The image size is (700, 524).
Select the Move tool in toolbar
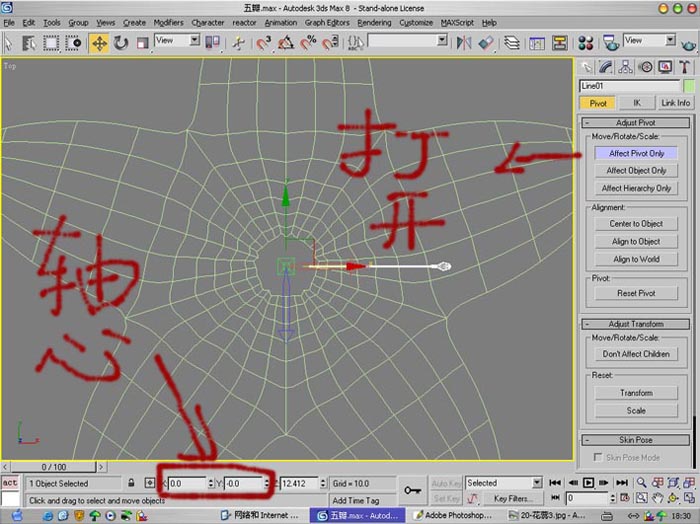click(x=99, y=43)
